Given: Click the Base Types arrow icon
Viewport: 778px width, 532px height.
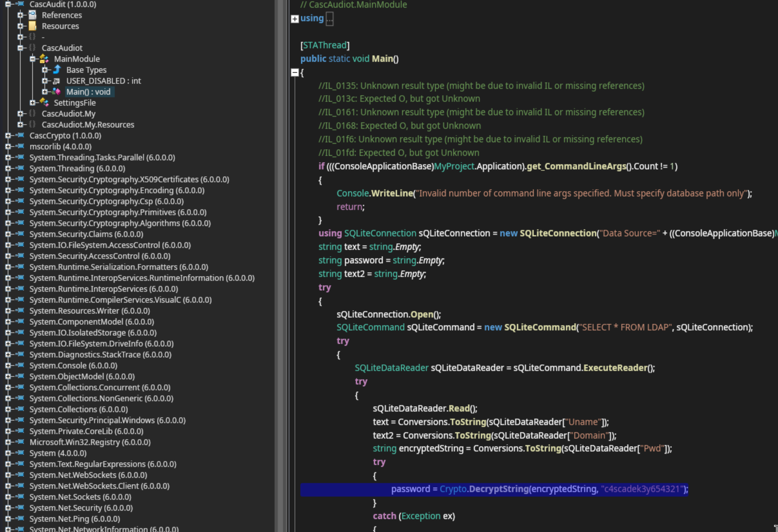Looking at the screenshot, I should click(57, 70).
